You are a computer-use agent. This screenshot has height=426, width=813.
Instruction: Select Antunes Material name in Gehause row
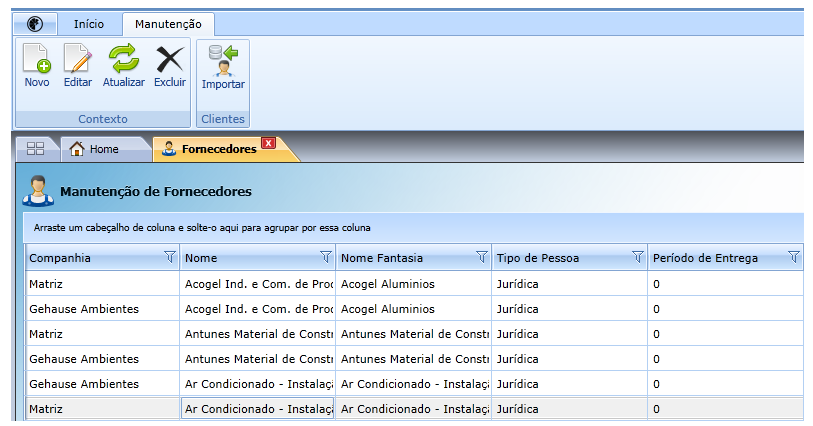(x=258, y=359)
